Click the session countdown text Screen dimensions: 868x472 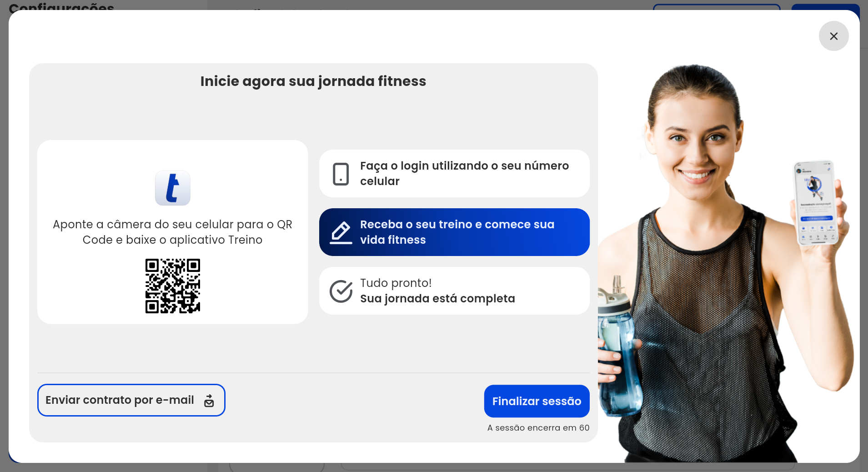click(x=538, y=427)
